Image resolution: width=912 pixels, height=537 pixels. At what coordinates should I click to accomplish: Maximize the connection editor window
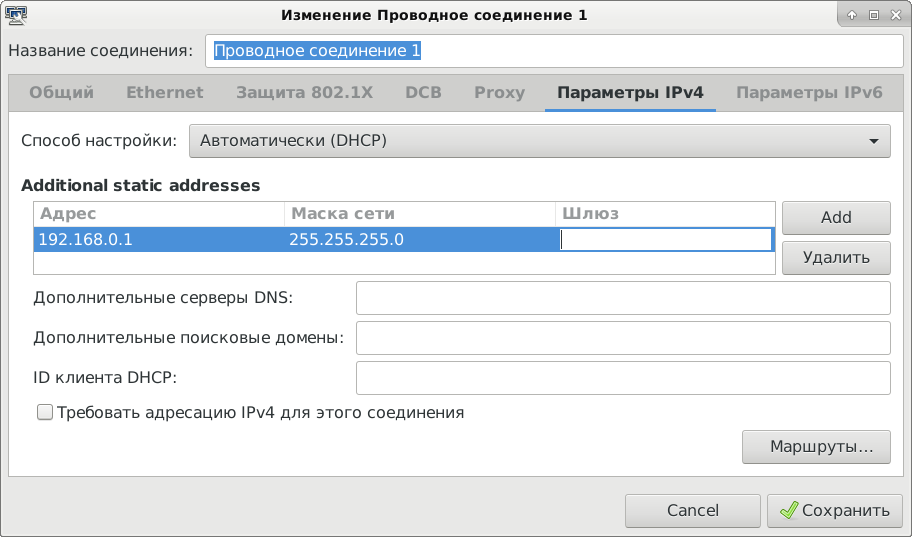(873, 15)
